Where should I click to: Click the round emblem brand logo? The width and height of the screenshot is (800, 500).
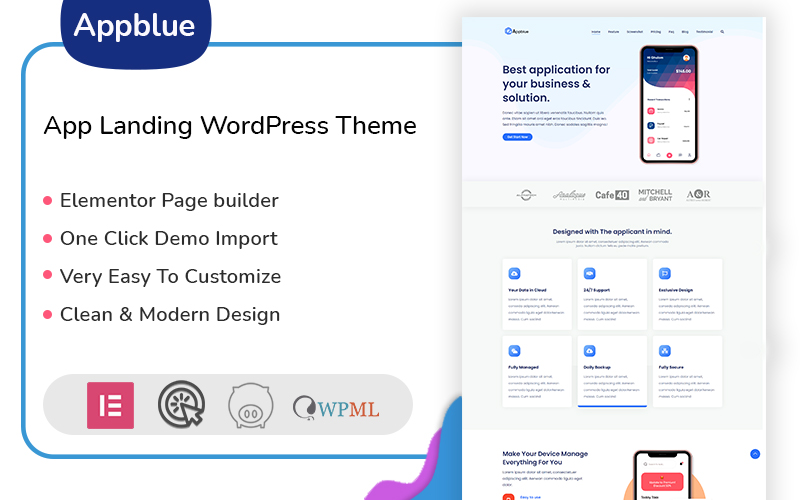[526, 195]
